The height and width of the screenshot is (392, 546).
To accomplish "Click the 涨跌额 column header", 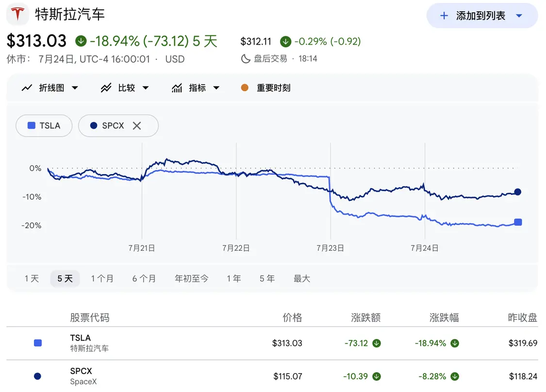I will 365,317.
